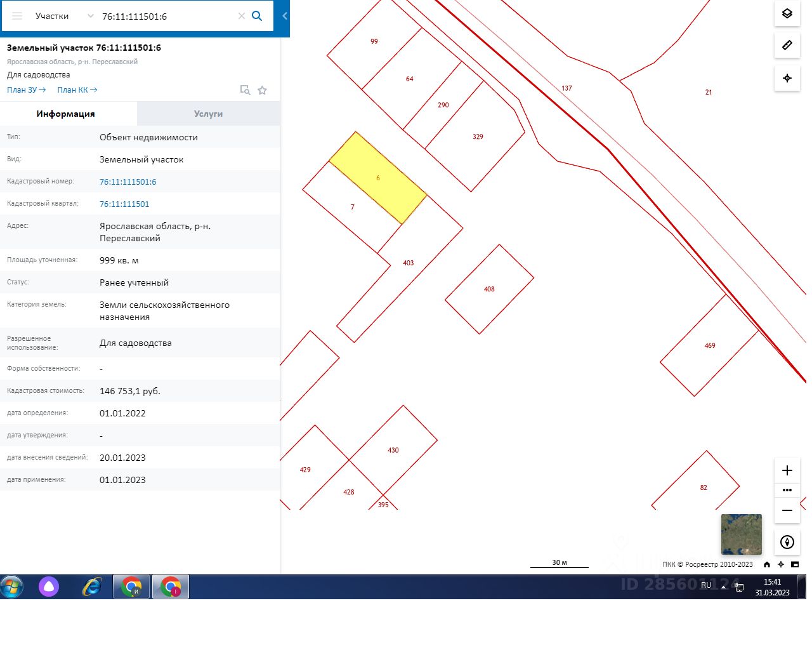Open the Windows Start button

point(11,587)
